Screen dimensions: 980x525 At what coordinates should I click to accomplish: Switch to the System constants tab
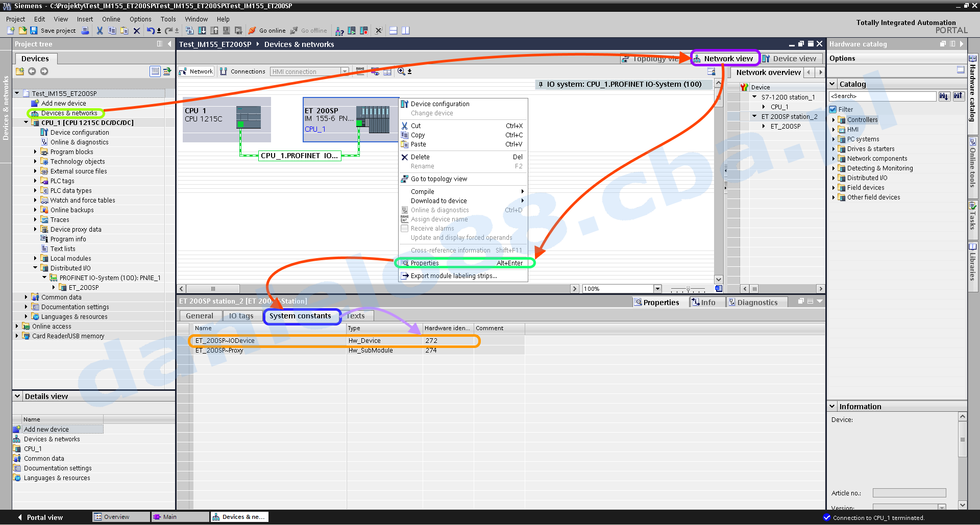[300, 316]
